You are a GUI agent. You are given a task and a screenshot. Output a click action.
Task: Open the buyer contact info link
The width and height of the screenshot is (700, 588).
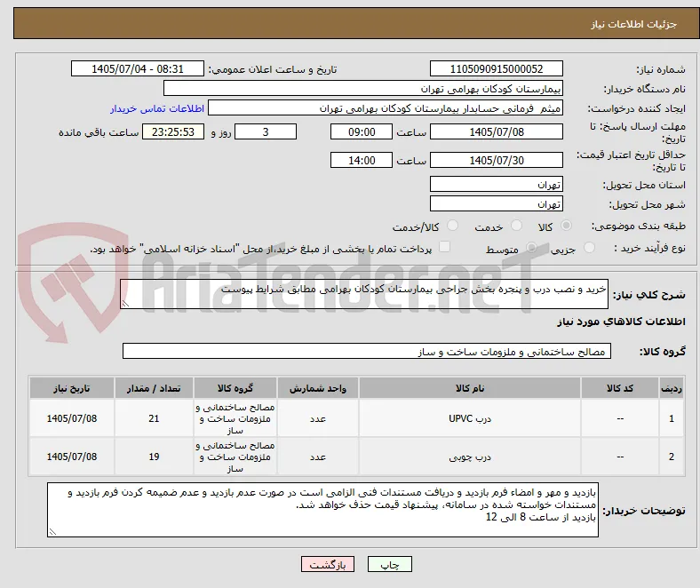click(x=157, y=108)
